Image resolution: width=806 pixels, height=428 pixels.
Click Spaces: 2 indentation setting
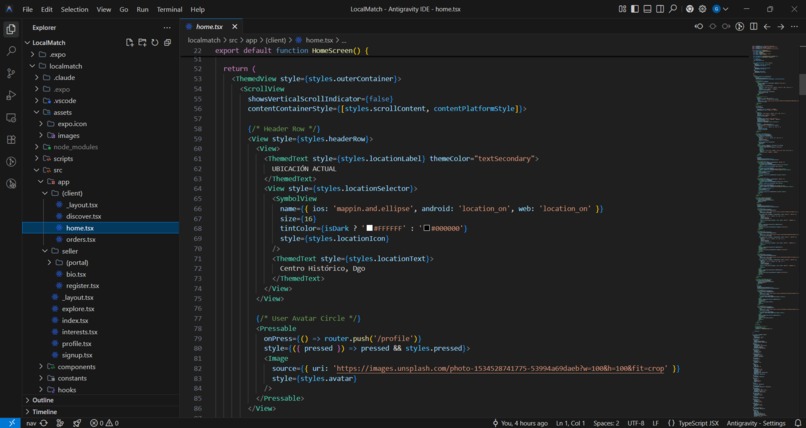click(x=606, y=423)
